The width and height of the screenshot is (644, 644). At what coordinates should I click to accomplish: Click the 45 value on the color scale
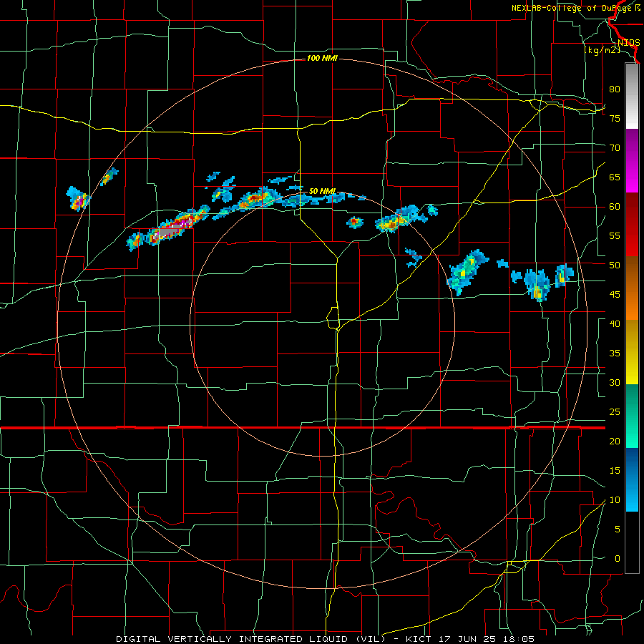615,295
